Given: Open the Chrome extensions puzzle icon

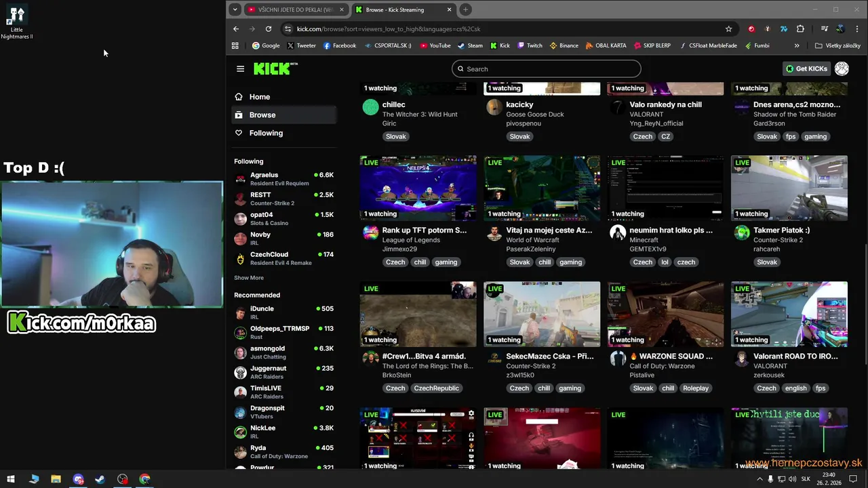Looking at the screenshot, I should [800, 29].
